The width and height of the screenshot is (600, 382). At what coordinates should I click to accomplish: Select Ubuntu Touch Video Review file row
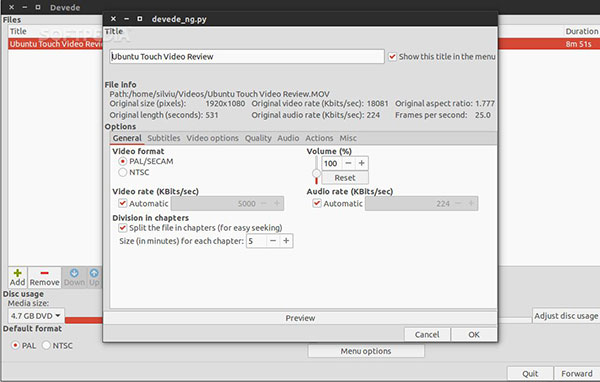[x=55, y=44]
